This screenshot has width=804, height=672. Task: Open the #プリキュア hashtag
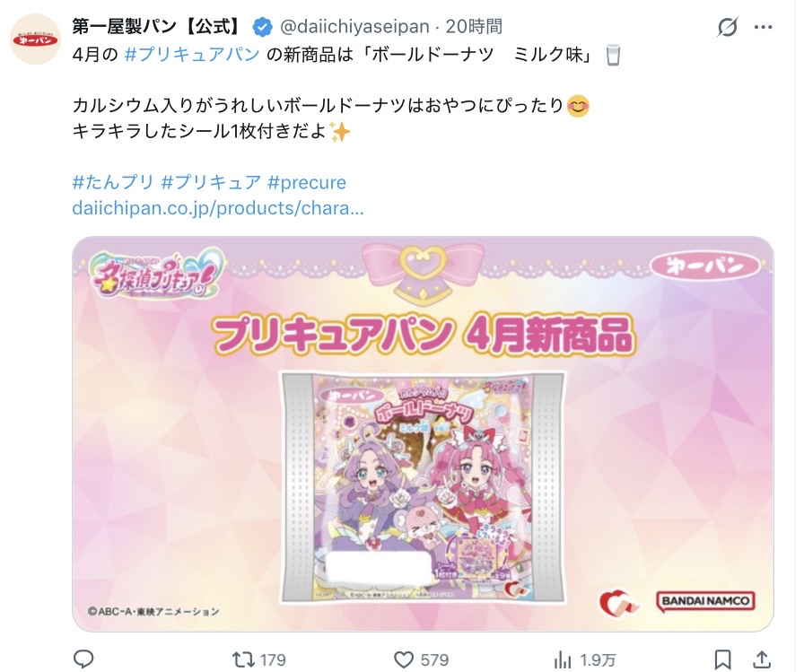tap(211, 182)
